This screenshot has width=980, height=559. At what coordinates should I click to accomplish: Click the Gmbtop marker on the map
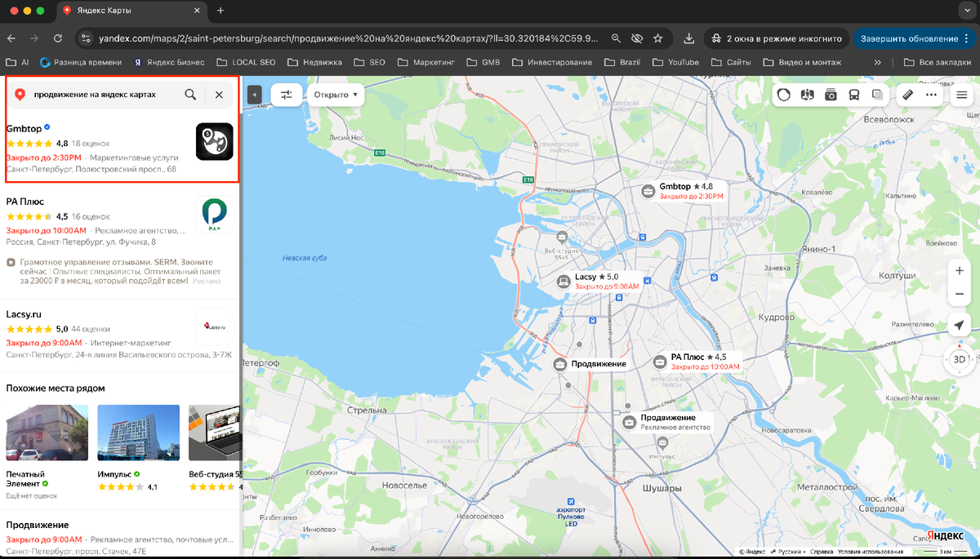(x=648, y=190)
